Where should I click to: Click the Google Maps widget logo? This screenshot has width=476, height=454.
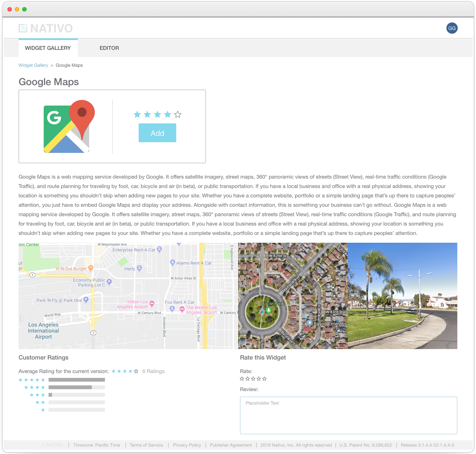tap(69, 126)
